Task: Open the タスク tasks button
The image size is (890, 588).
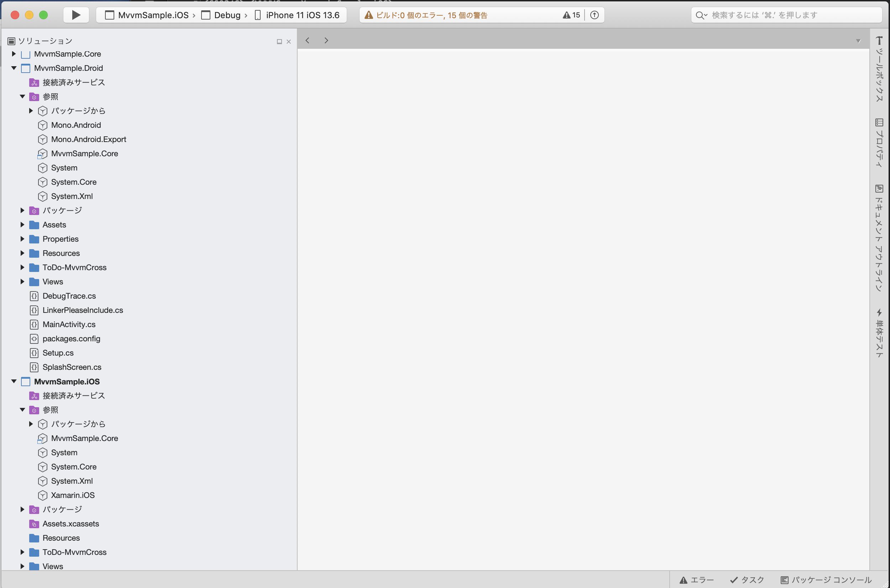Action: click(x=747, y=580)
